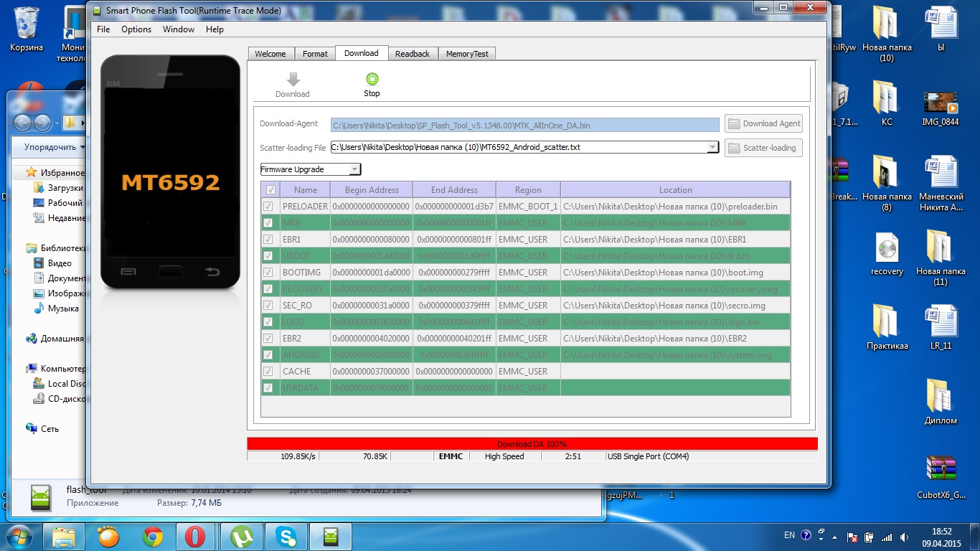The height and width of the screenshot is (551, 980).
Task: Click the red Download DA progress bar
Action: [x=532, y=444]
